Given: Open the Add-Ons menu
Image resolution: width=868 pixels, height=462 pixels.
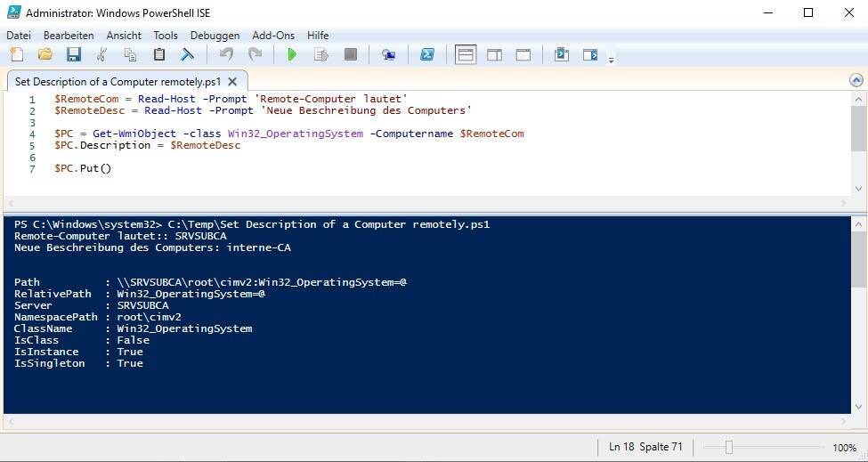Looking at the screenshot, I should (x=273, y=36).
